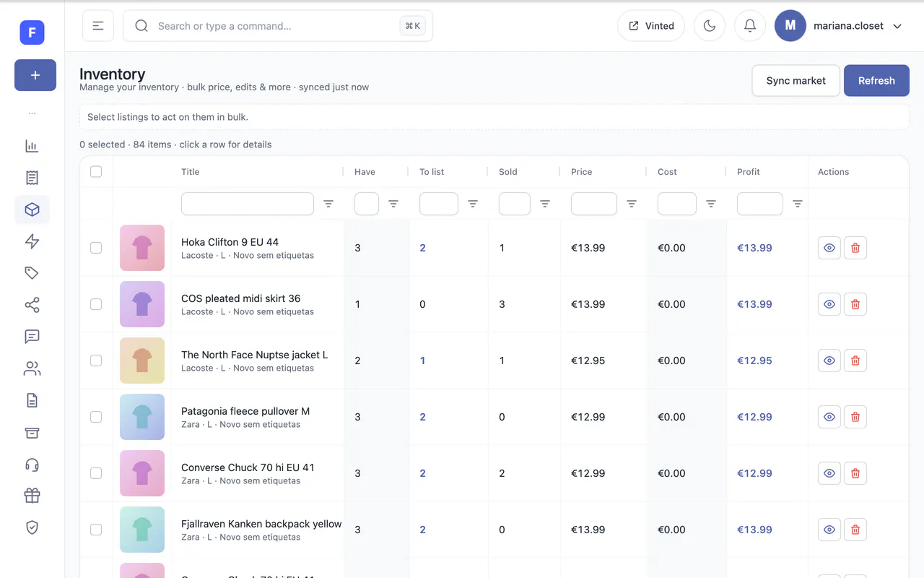Open the notifications bell
The width and height of the screenshot is (924, 578).
[750, 26]
